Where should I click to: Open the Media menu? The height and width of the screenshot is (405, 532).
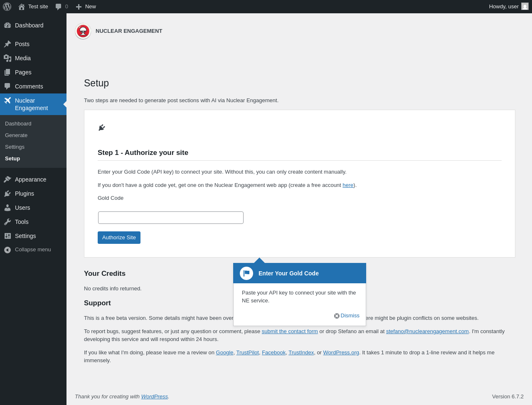click(33, 58)
